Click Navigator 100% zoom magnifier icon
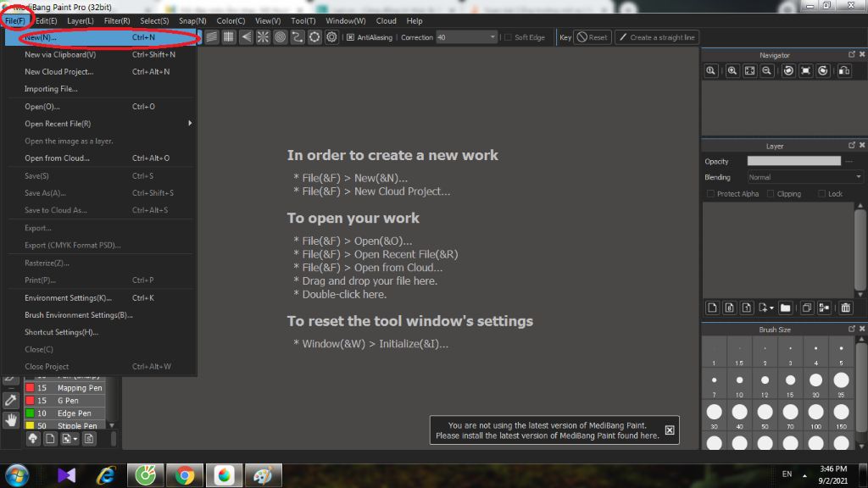 coord(711,71)
